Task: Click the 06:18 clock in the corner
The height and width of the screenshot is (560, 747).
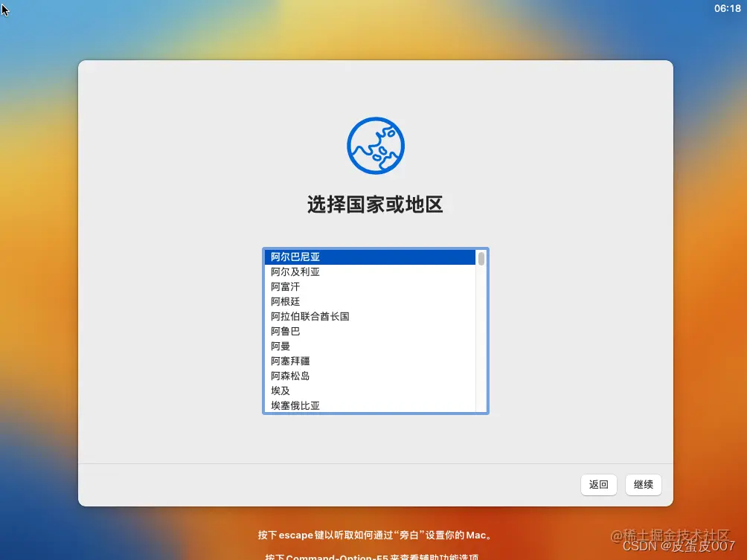Action: [727, 8]
